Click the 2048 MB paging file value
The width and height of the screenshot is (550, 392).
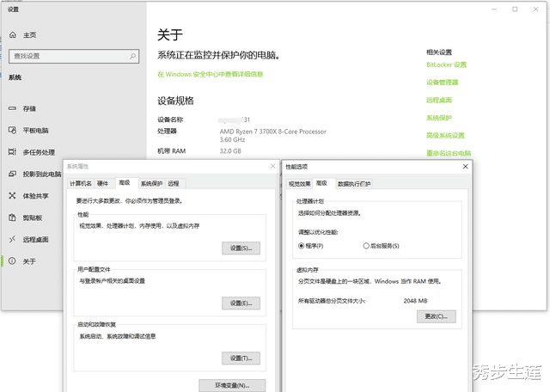(x=415, y=301)
